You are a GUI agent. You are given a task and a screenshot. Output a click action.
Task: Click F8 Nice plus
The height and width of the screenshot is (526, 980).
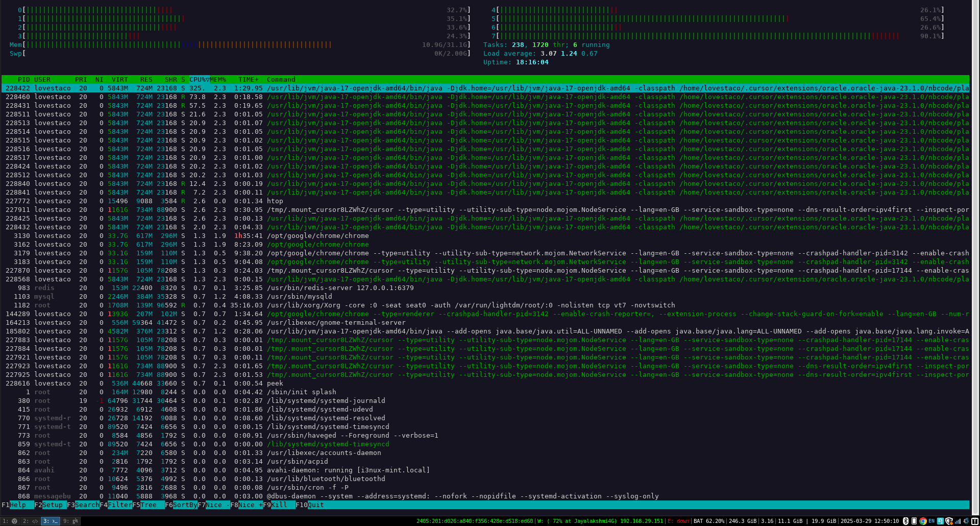point(247,505)
